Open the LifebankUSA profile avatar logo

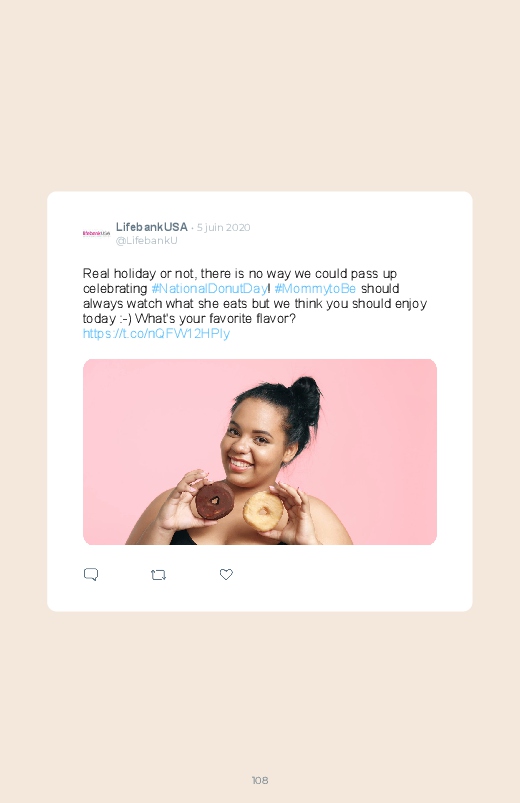pos(96,234)
